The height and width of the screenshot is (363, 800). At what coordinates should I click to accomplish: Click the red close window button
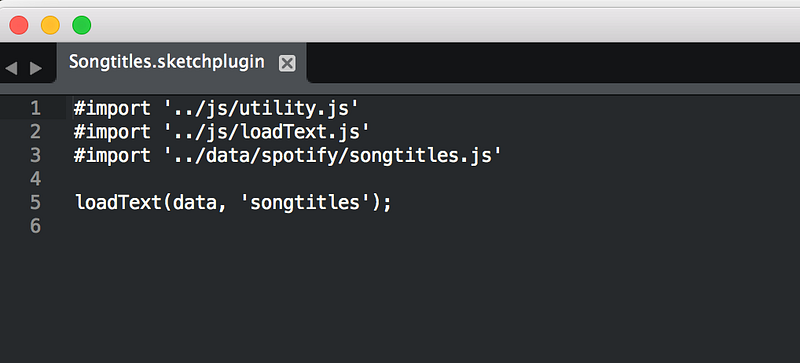[19, 25]
